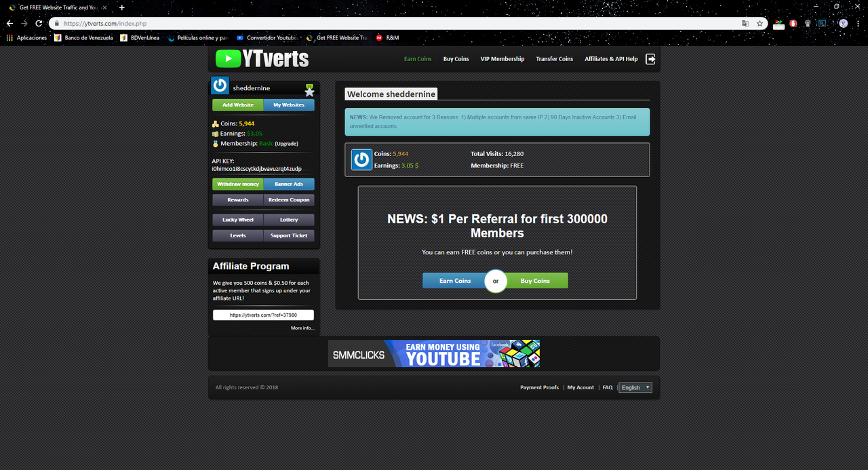The image size is (868, 470).
Task: Open Transfer Coins in the top menu
Action: coord(555,59)
